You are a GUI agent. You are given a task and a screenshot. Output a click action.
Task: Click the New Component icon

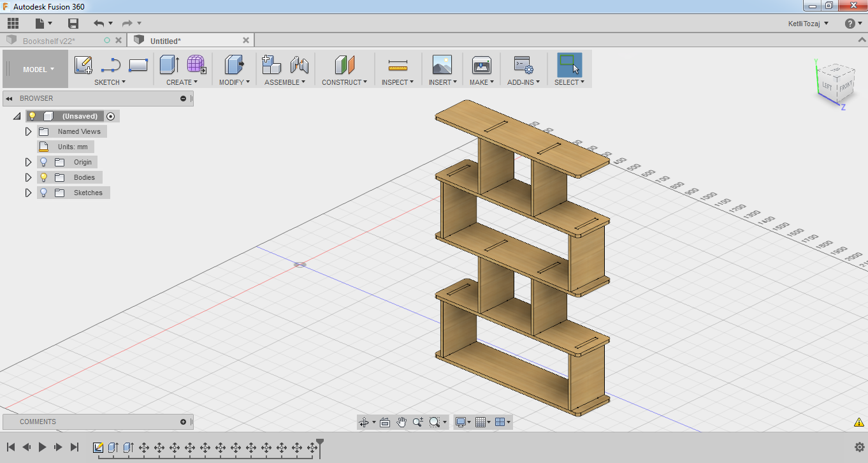(x=271, y=64)
